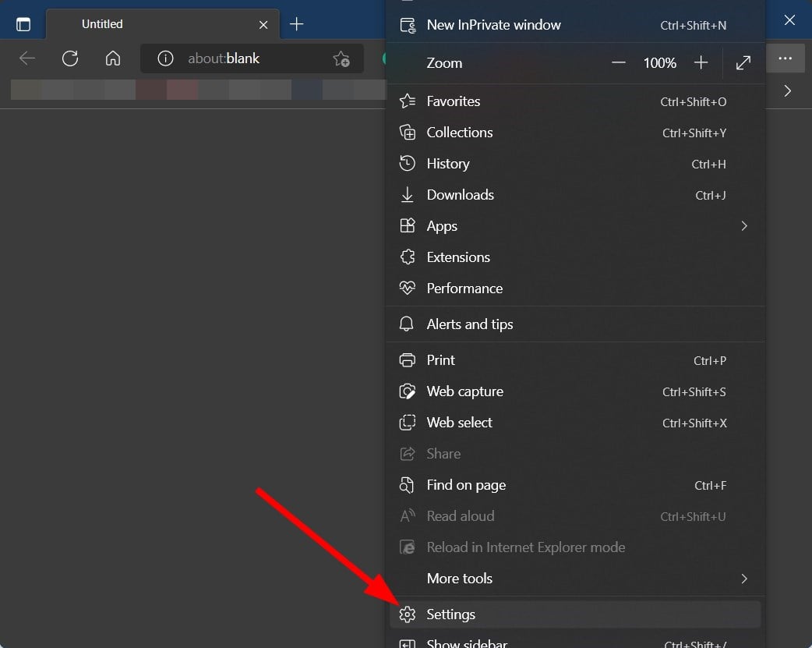Add this page to favorites via star icon
812x648 pixels.
(341, 58)
